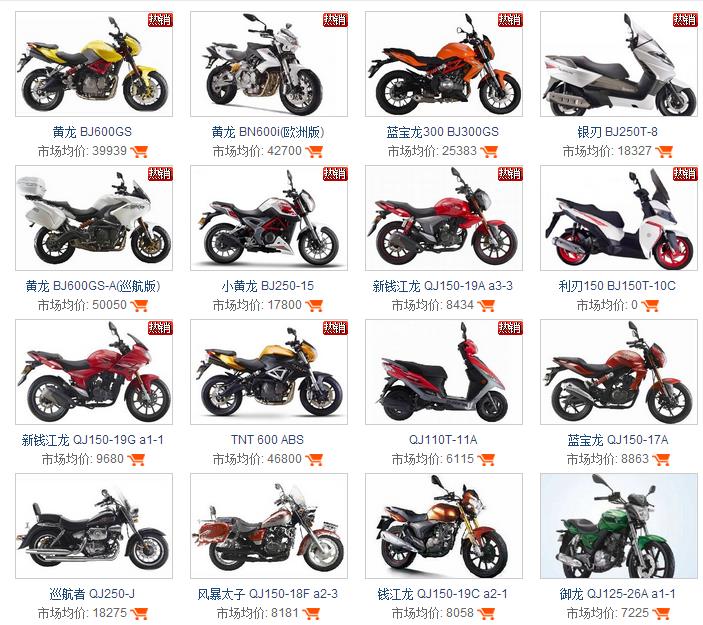Open the 蓝宝龙 QJ150-17A product link
The image size is (703, 625).
pyautogui.click(x=618, y=440)
